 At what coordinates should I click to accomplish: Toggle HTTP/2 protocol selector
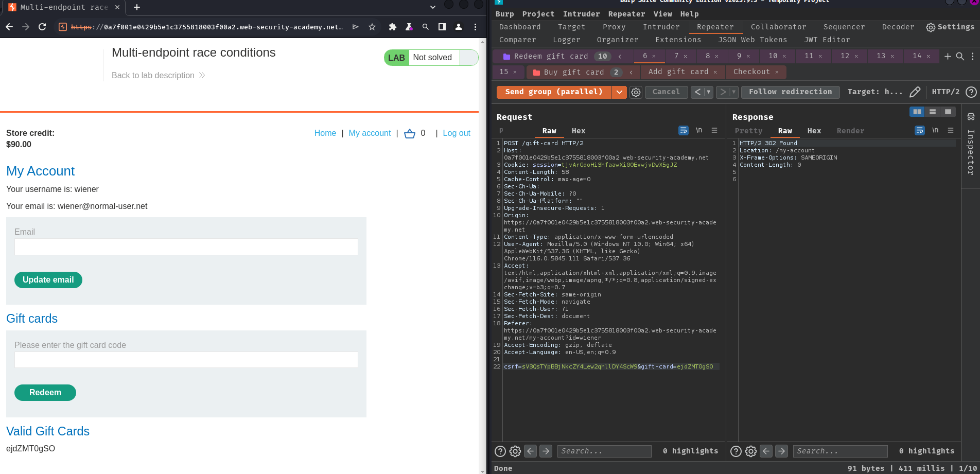[946, 92]
